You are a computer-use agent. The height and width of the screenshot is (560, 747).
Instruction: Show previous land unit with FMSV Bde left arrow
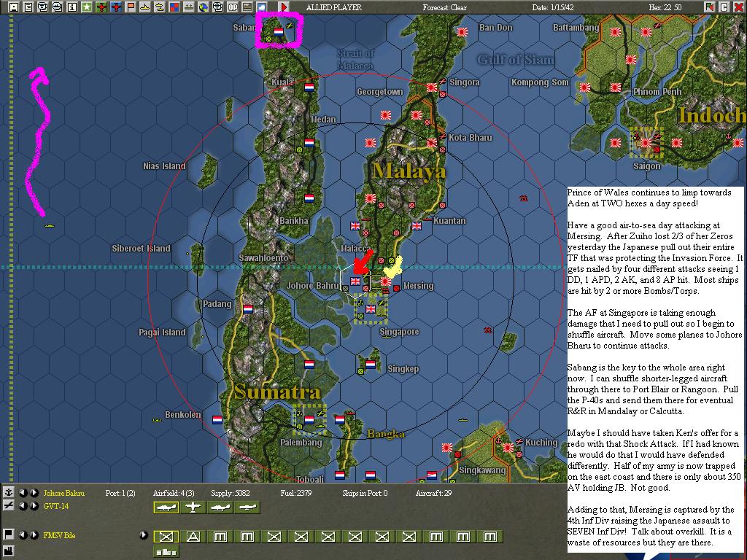coord(23,534)
